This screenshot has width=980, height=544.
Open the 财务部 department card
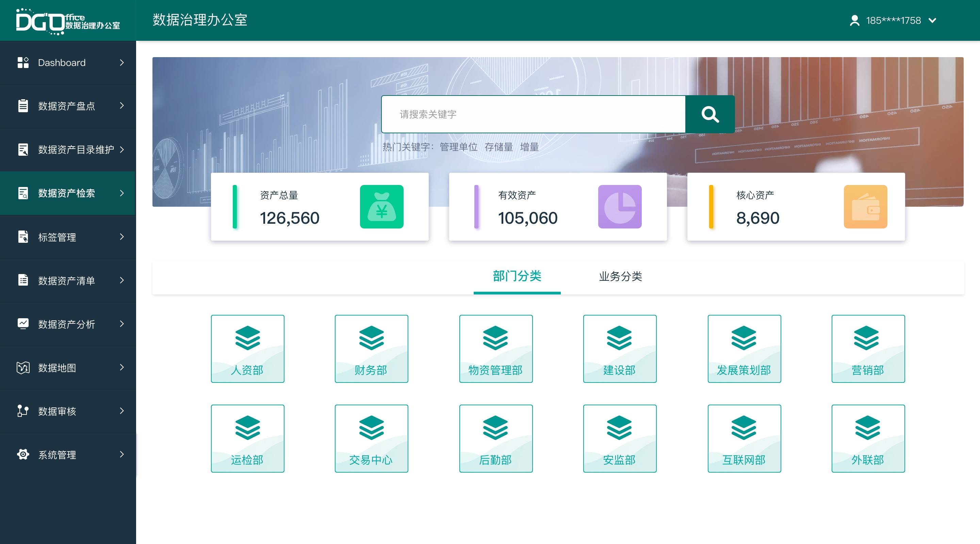pos(371,348)
